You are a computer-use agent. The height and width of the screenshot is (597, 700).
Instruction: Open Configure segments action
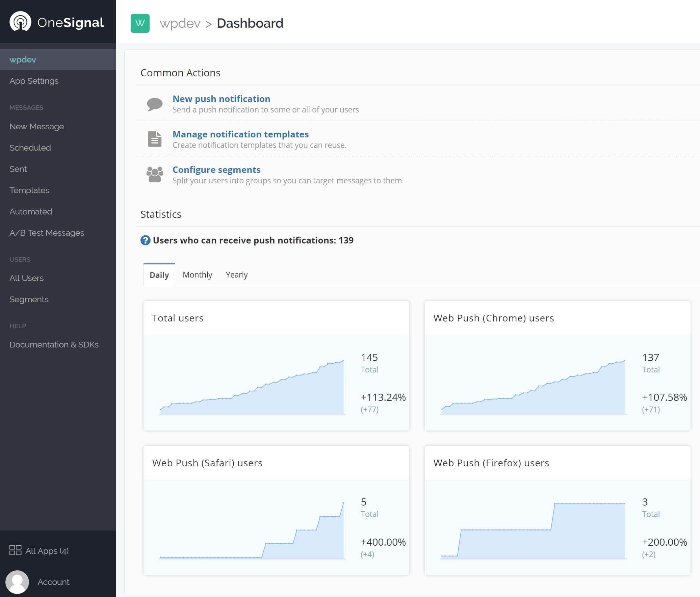pos(216,170)
